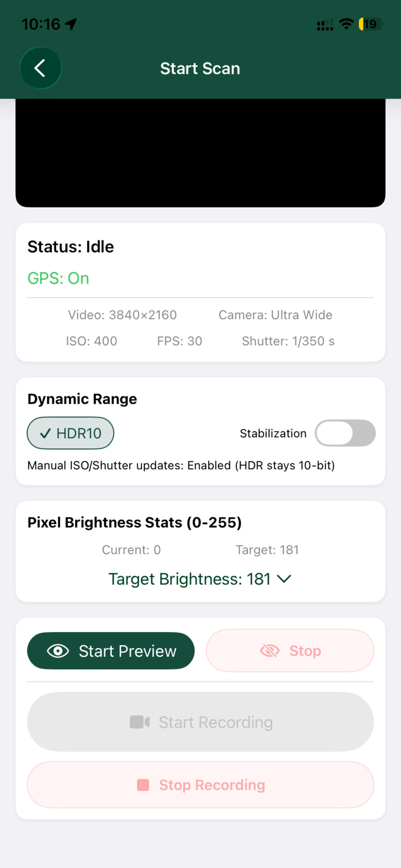Click the eye icon in Start Preview

click(58, 651)
